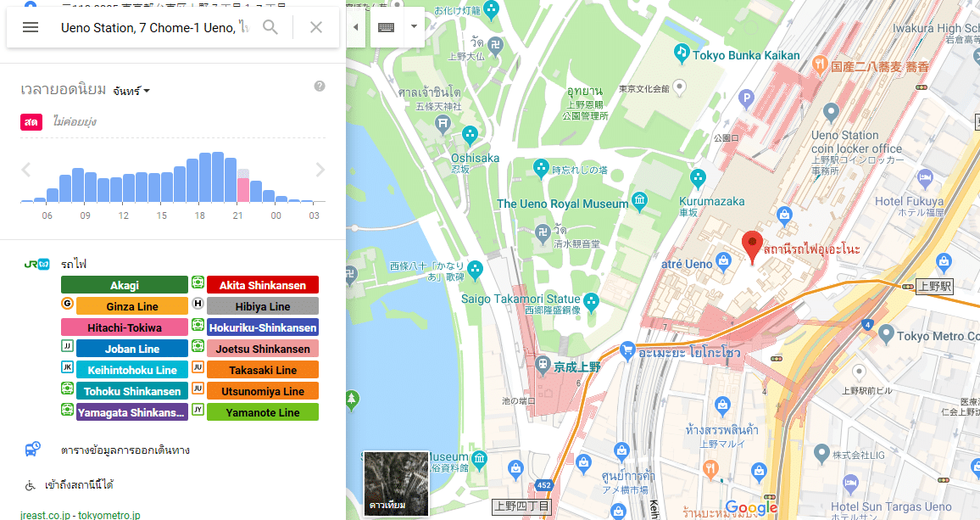Click Tokyo Bunka Kaikan music marker
Viewport: 980px width, 520px height.
pos(682,53)
